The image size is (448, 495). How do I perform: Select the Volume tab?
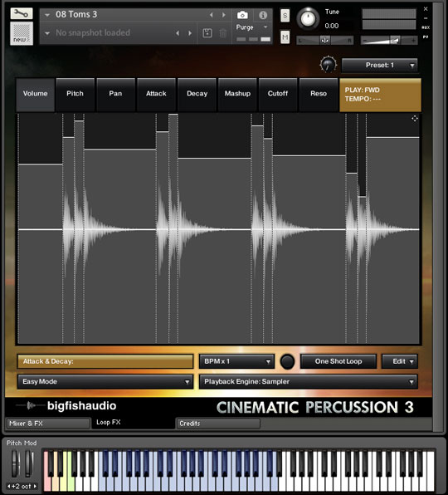click(36, 95)
